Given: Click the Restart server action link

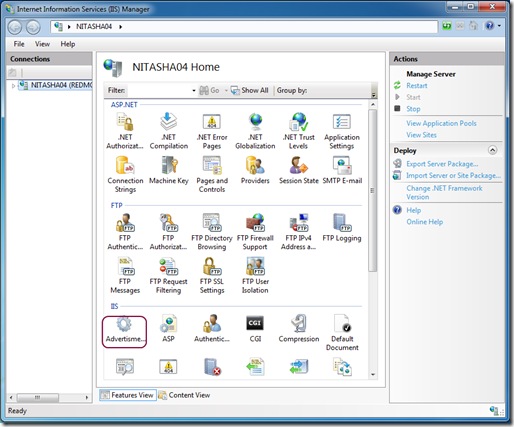Looking at the screenshot, I should (x=416, y=86).
